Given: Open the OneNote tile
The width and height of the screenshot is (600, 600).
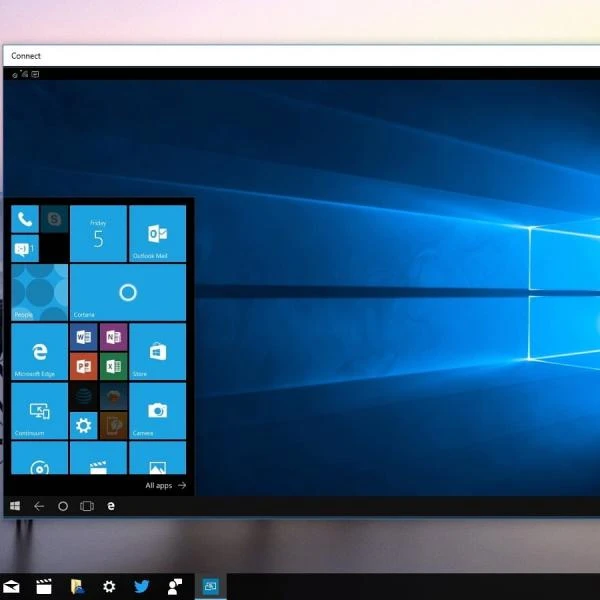Looking at the screenshot, I should point(113,337).
